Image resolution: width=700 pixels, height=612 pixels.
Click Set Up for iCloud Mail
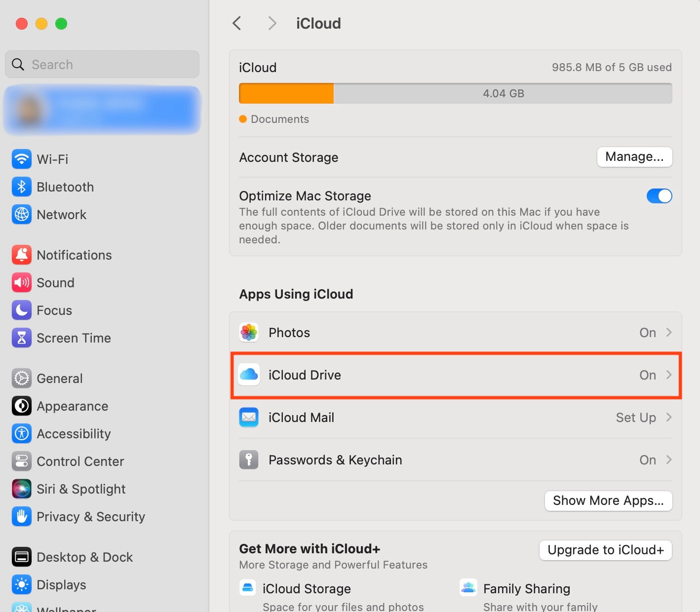(636, 418)
